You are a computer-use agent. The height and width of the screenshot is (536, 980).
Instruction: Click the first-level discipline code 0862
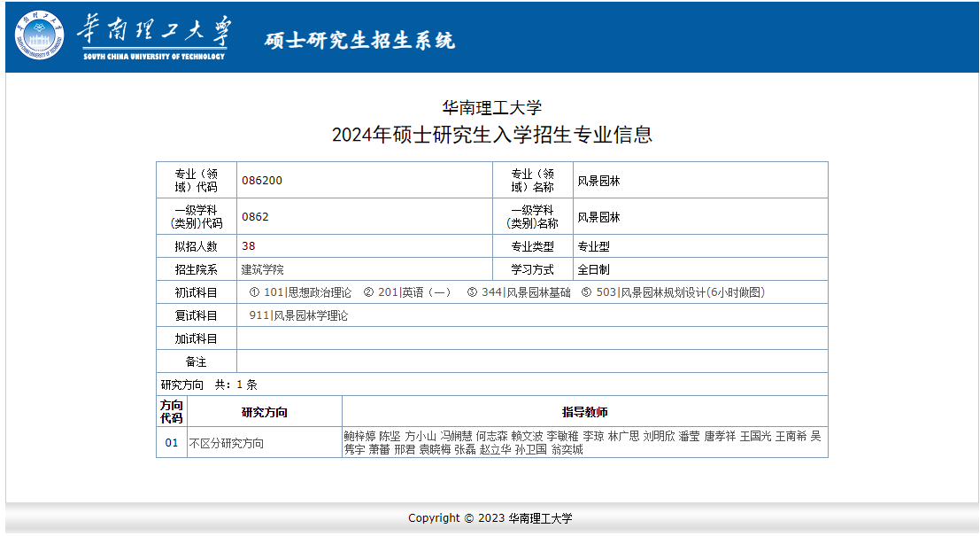(255, 216)
